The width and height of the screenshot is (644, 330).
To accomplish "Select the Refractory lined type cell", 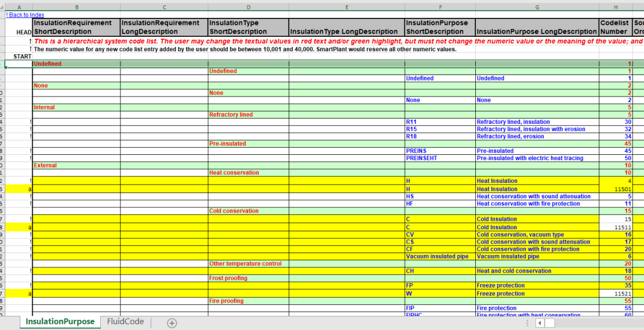I will (249, 114).
